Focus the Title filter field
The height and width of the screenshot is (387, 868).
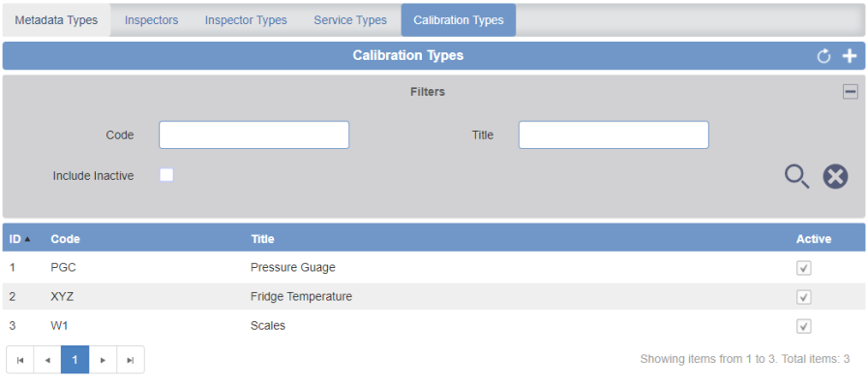(x=614, y=135)
